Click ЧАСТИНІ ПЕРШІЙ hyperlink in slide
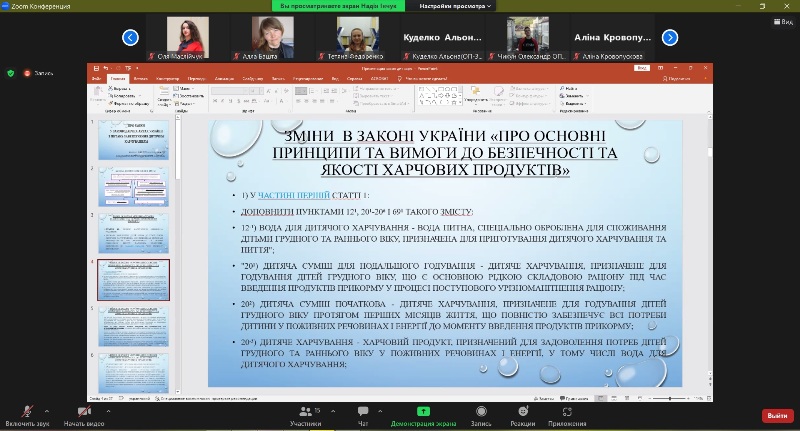Screen dimensions: 800x431 294,195
